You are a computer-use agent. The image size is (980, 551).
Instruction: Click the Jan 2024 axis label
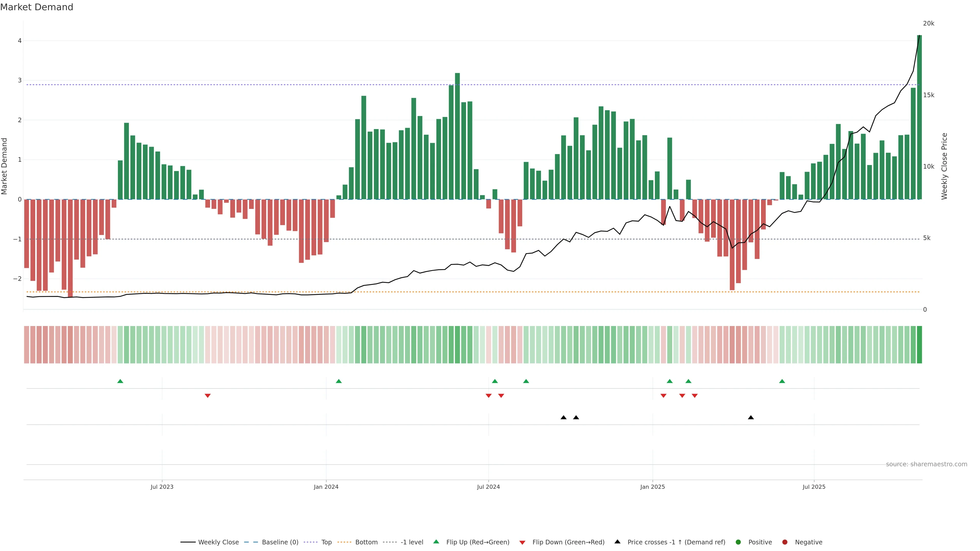click(326, 487)
